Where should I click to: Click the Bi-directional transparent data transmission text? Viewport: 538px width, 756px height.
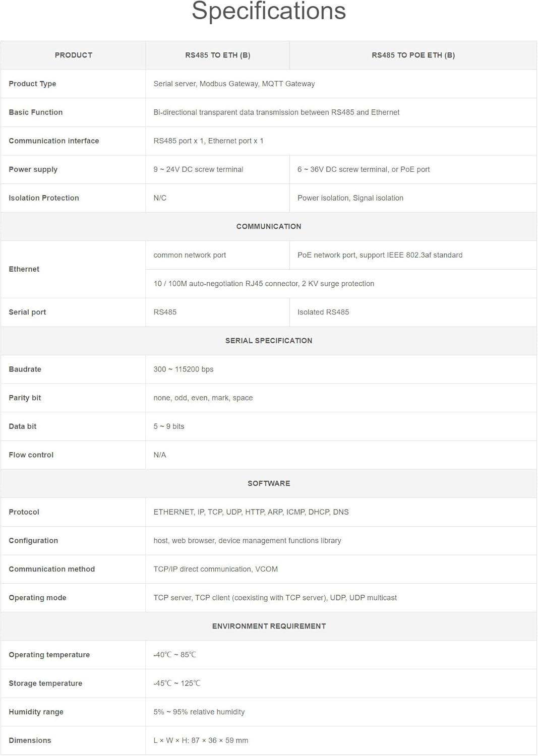click(x=276, y=112)
